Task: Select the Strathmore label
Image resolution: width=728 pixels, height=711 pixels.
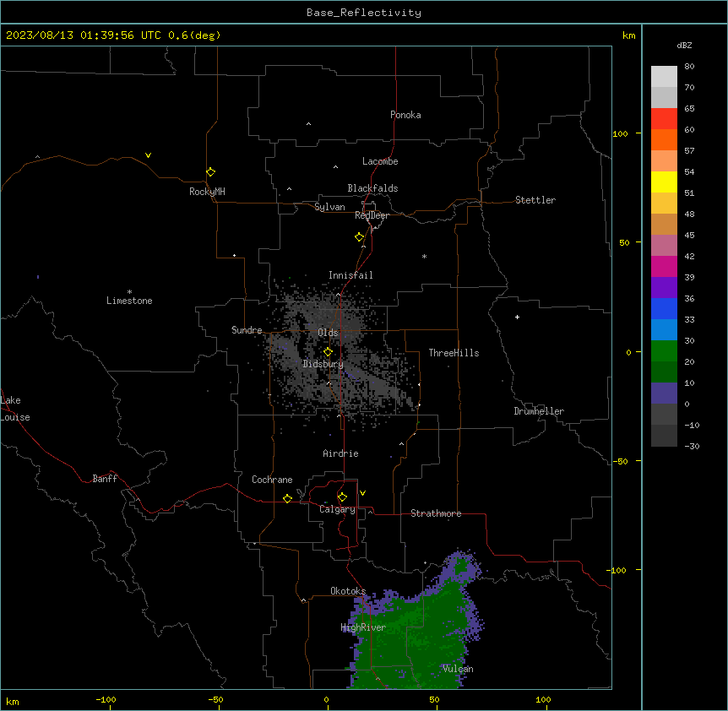Action: point(436,513)
